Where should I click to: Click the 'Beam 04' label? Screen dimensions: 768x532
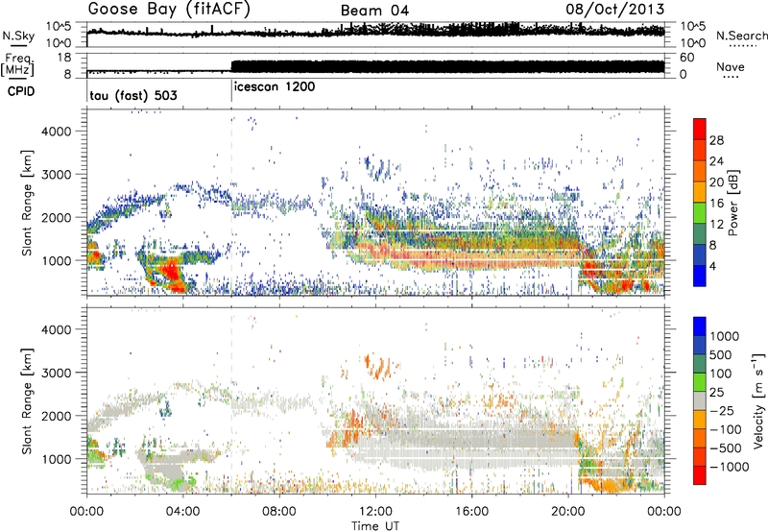pos(374,11)
